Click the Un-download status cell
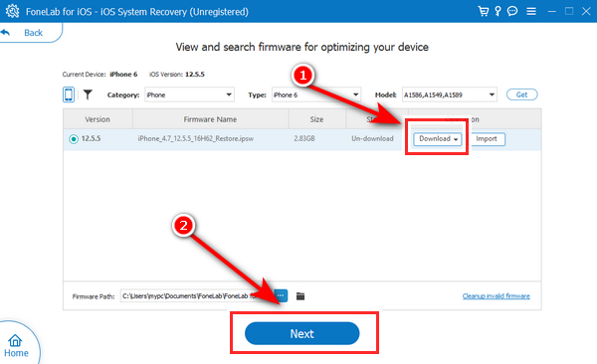The height and width of the screenshot is (364, 597). (x=372, y=138)
